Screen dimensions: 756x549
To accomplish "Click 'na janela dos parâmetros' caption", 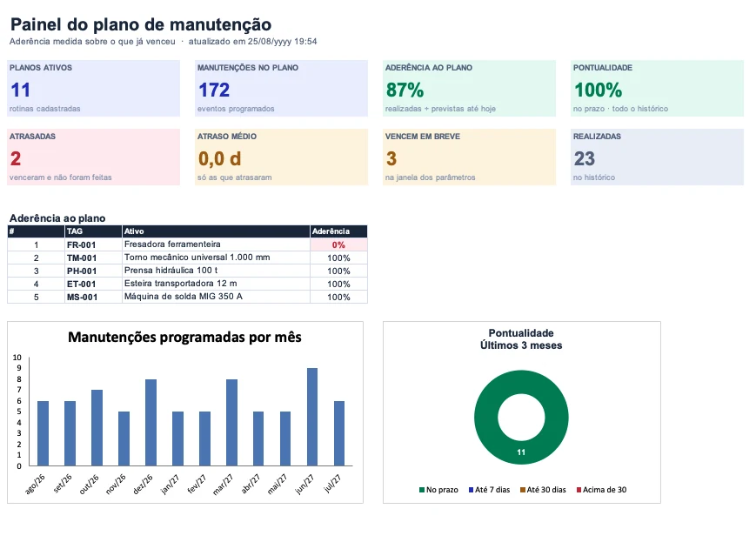I will [430, 177].
